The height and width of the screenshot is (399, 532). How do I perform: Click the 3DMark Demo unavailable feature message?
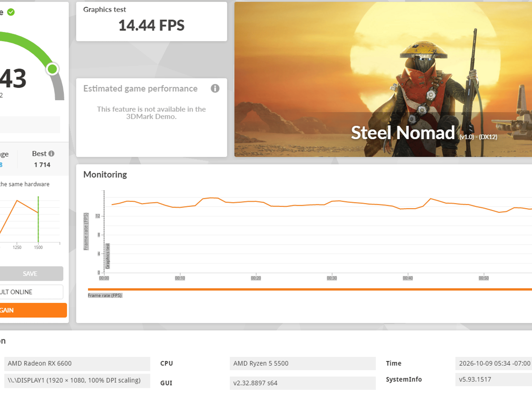point(151,113)
